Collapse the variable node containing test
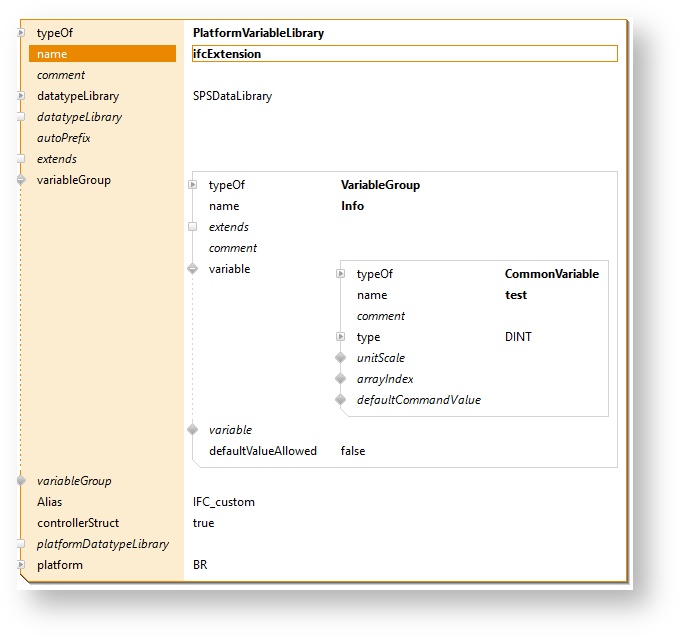681x638 pixels. tap(193, 269)
